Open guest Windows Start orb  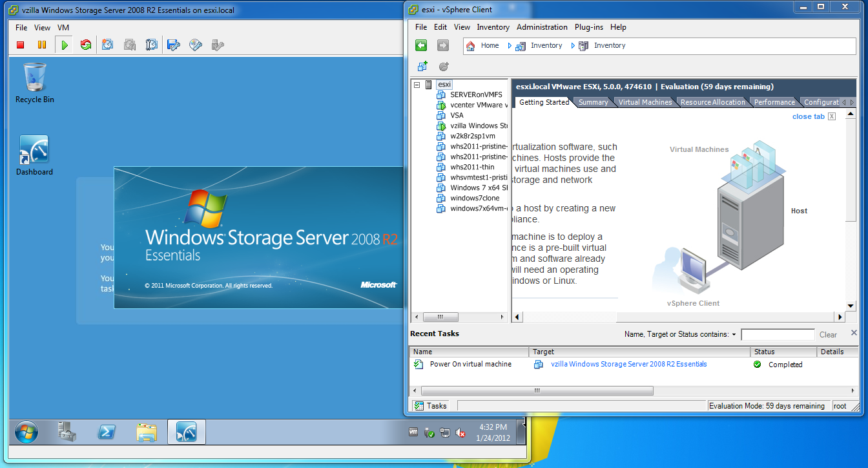click(26, 432)
